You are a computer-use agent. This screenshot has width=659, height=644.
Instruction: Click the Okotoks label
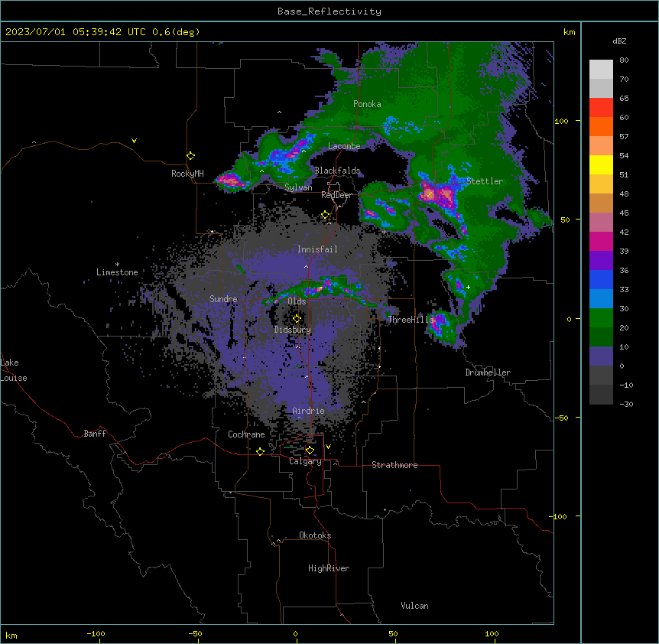point(315,535)
